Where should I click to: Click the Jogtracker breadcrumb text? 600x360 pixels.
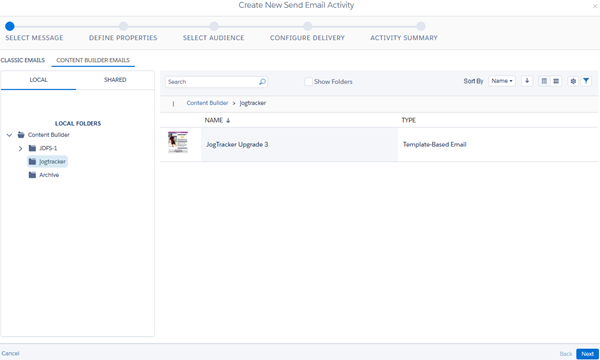pos(253,103)
